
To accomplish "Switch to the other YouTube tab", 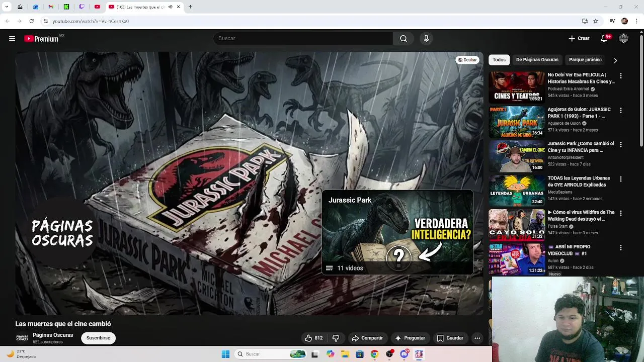I will tap(97, 7).
